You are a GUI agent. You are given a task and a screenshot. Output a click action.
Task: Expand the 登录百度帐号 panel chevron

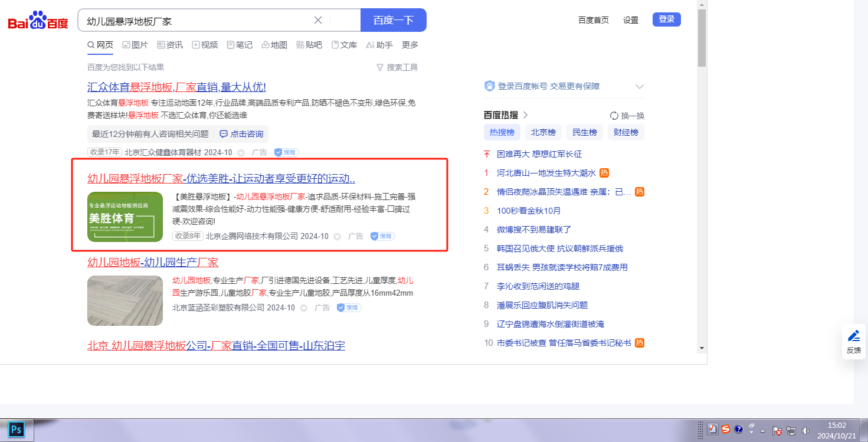coord(639,87)
